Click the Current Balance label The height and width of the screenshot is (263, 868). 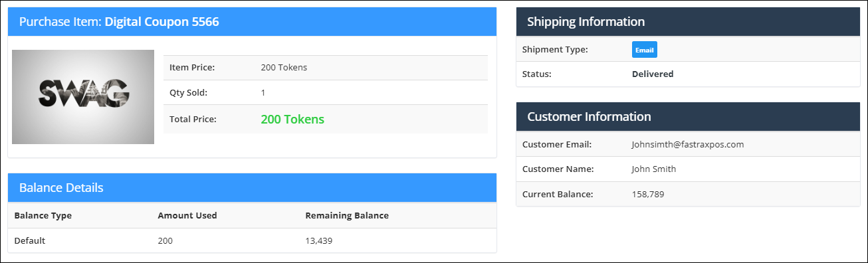point(558,195)
